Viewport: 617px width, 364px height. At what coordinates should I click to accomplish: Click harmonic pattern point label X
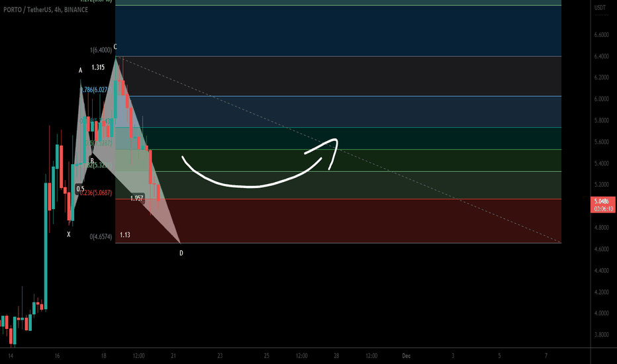[68, 234]
